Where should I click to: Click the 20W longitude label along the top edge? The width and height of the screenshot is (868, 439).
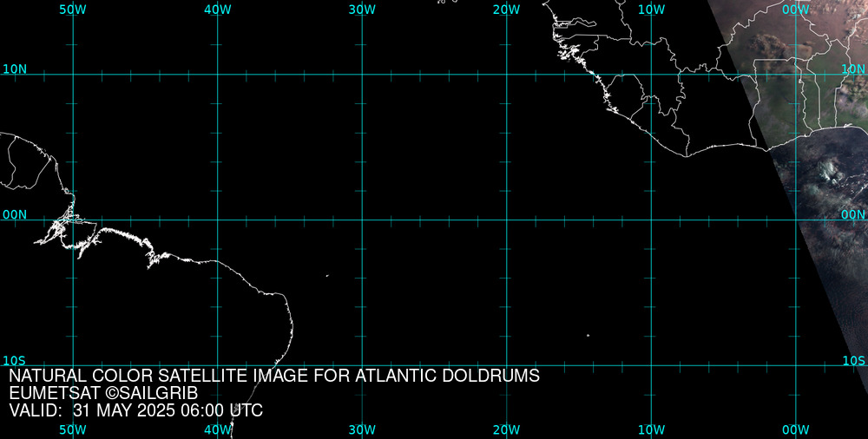point(507,10)
